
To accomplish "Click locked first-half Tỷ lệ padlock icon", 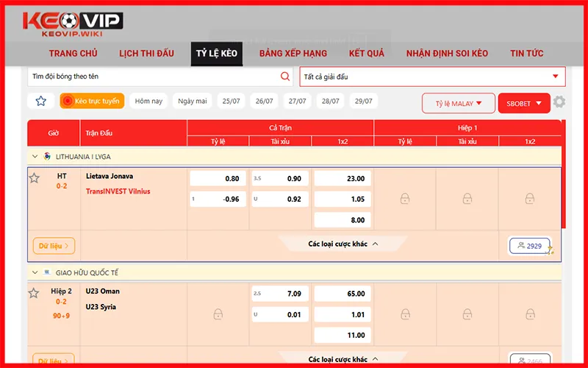I will point(405,199).
